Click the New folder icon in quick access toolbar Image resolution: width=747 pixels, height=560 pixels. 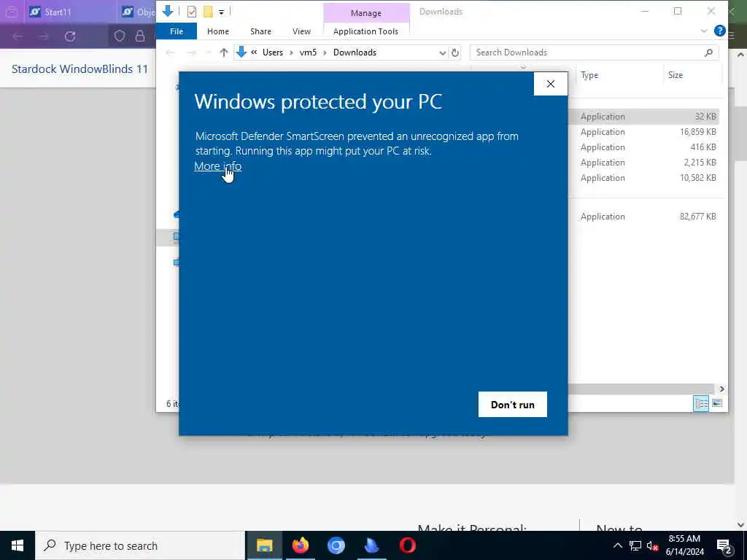(208, 12)
